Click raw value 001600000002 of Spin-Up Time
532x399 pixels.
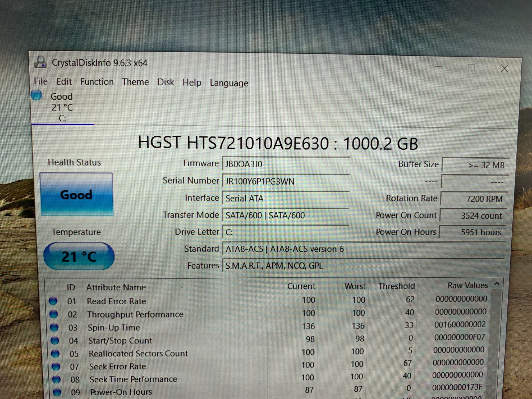[x=460, y=325]
